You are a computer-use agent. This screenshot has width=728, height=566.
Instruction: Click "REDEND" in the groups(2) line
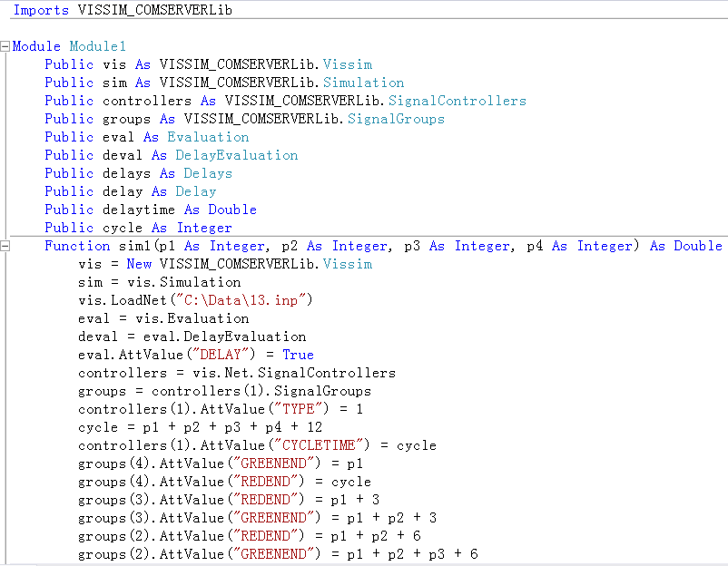[266, 536]
